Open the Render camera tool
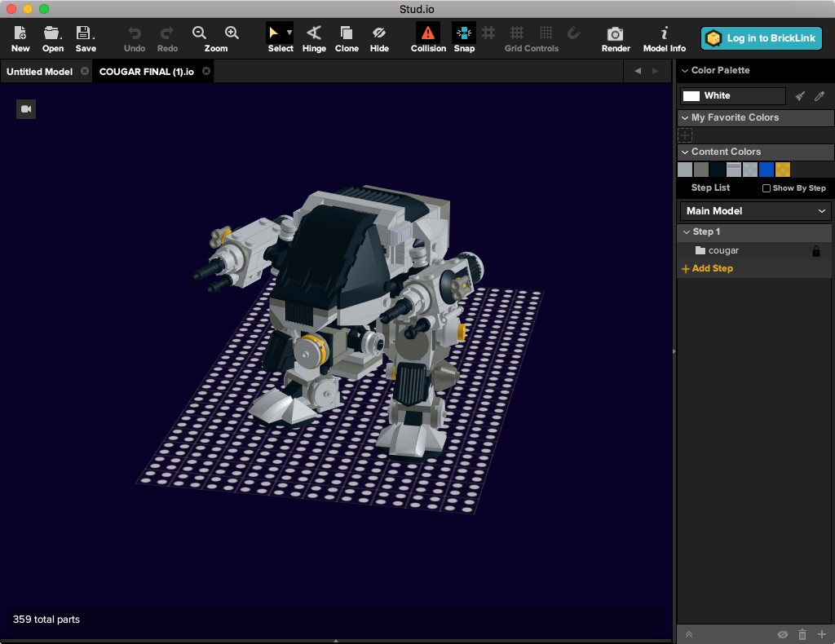Viewport: 835px width, 644px height. click(616, 37)
